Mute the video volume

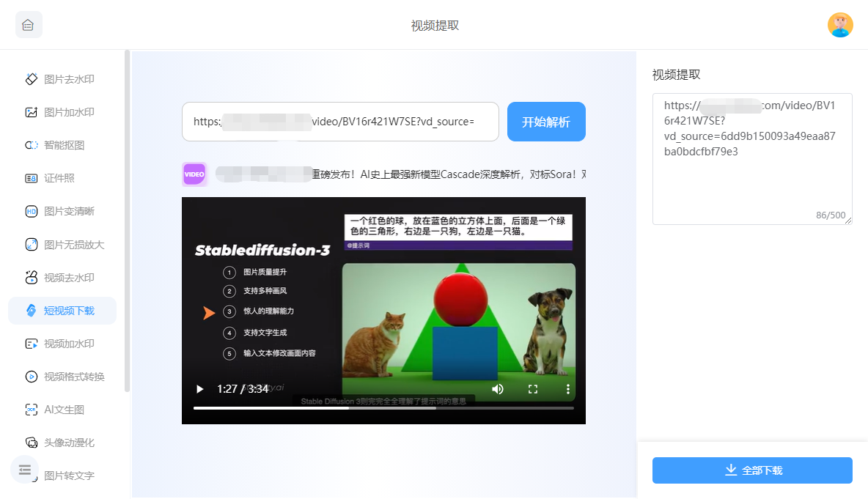coord(498,389)
